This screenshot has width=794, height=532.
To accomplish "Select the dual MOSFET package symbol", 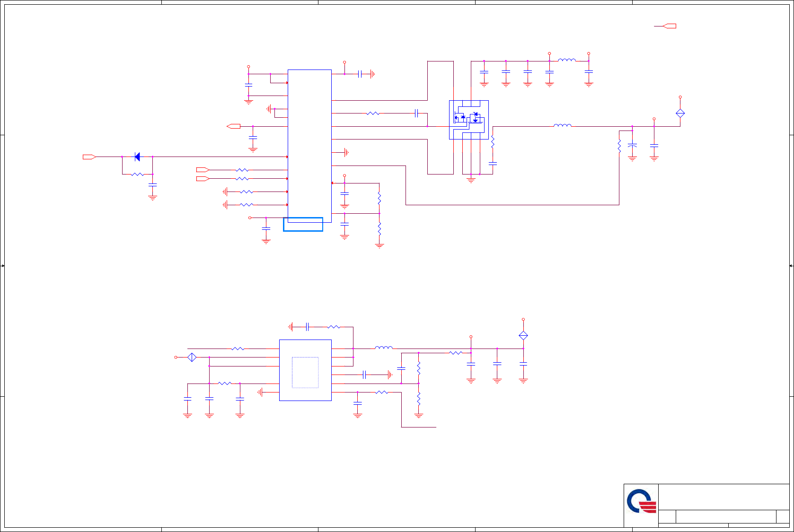I will [468, 120].
